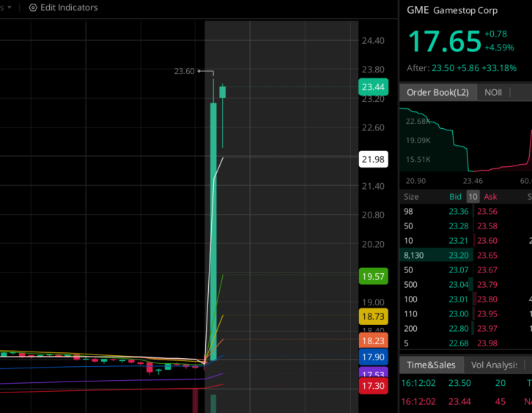Click the red 17.30 indicator label
This screenshot has height=413, width=532.
(x=373, y=386)
